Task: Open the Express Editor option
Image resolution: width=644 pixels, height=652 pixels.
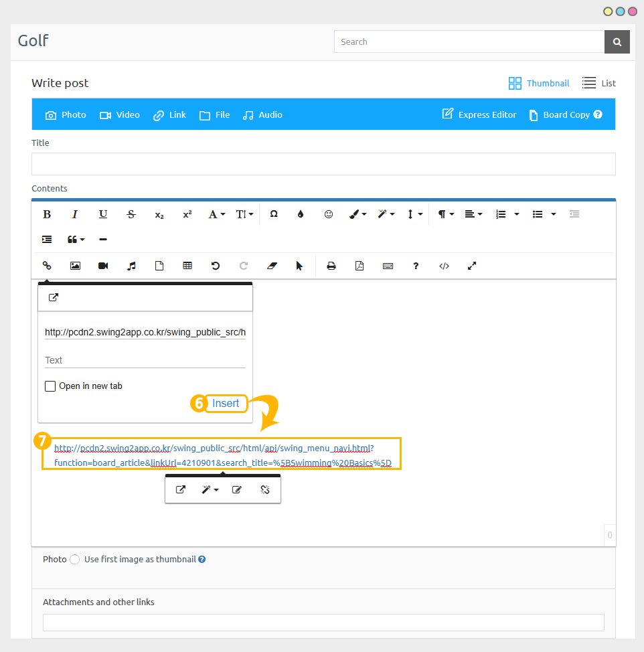Action: click(479, 114)
